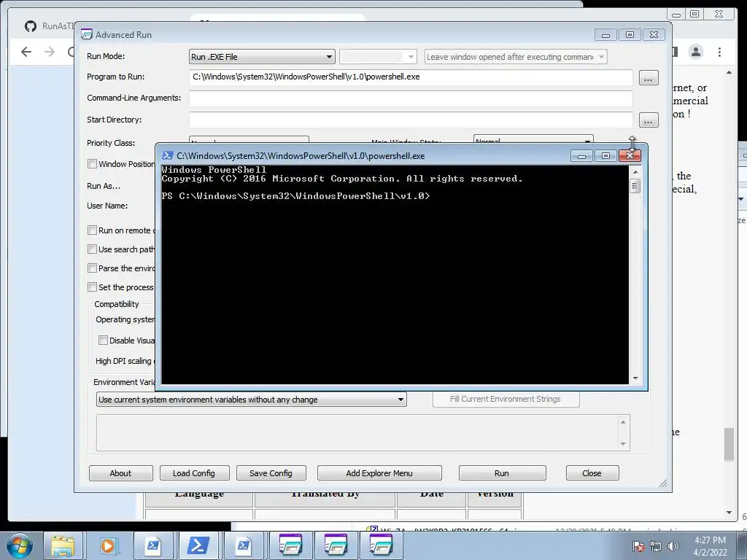Click the environment text box scroll-down arrow
This screenshot has width=747, height=560.
(x=623, y=444)
